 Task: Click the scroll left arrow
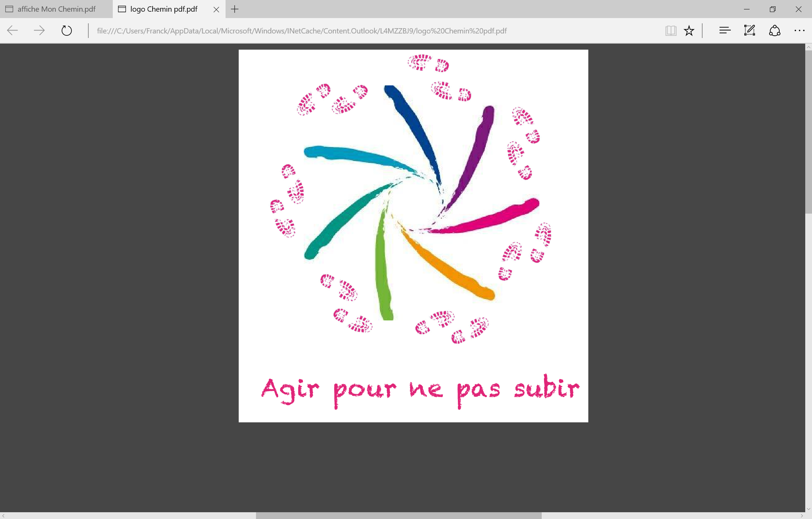click(3, 516)
